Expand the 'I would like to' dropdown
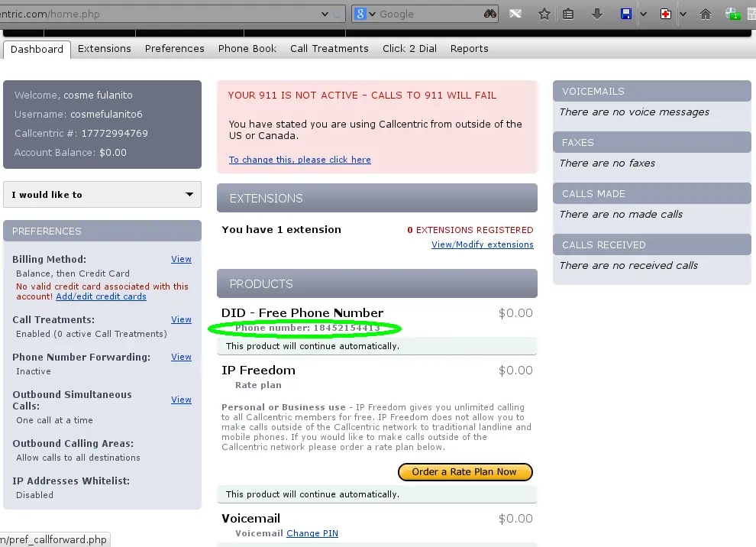Image resolution: width=756 pixels, height=547 pixels. tap(102, 194)
